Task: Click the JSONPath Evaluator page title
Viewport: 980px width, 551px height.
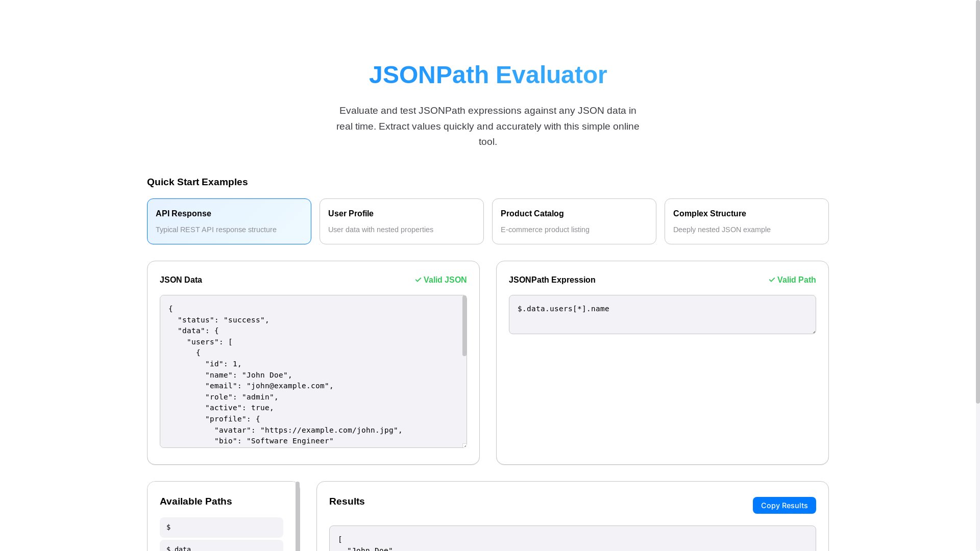Action: pos(488,75)
